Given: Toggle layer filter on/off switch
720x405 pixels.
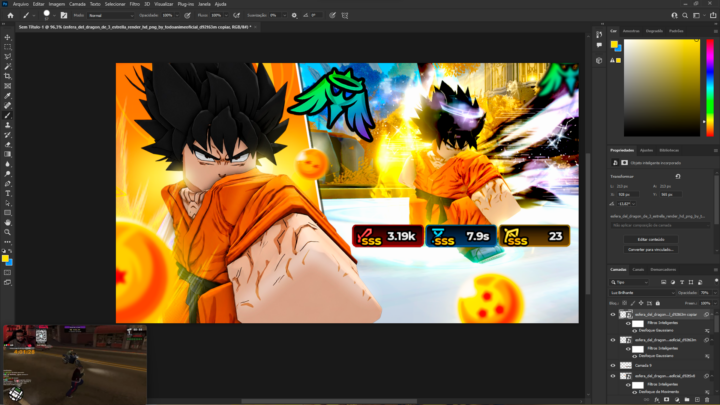Looking at the screenshot, I should [716, 281].
